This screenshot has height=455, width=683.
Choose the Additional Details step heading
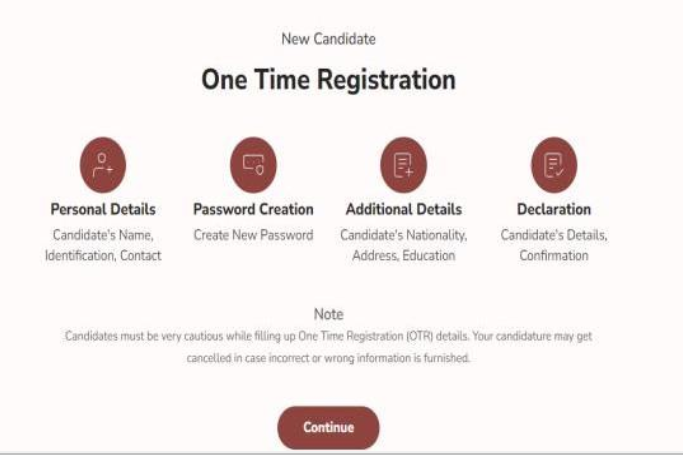click(x=403, y=209)
